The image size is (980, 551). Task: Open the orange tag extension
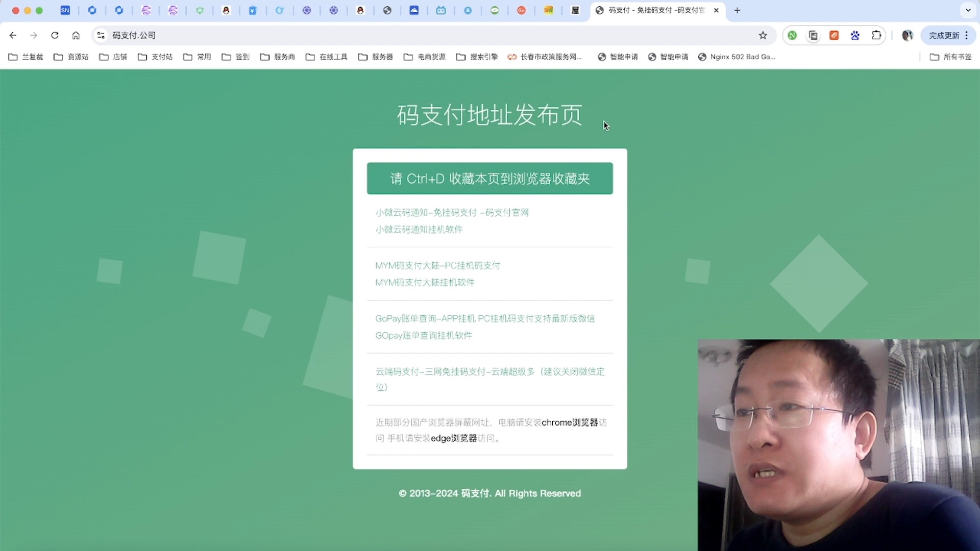[x=834, y=35]
